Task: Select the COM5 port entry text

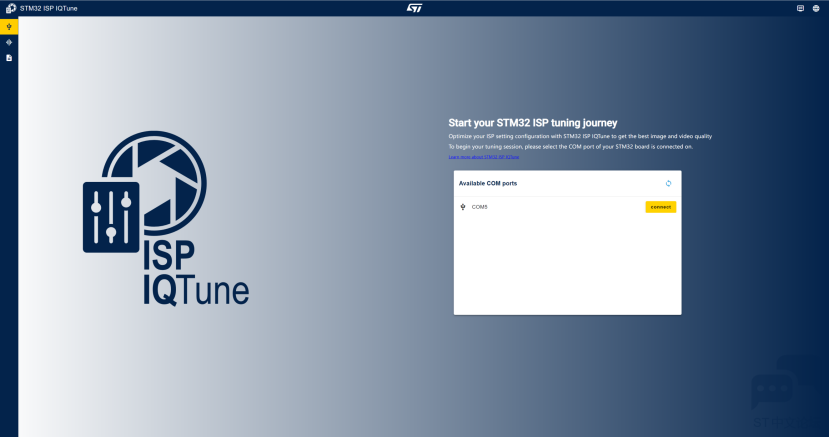Action: (480, 207)
